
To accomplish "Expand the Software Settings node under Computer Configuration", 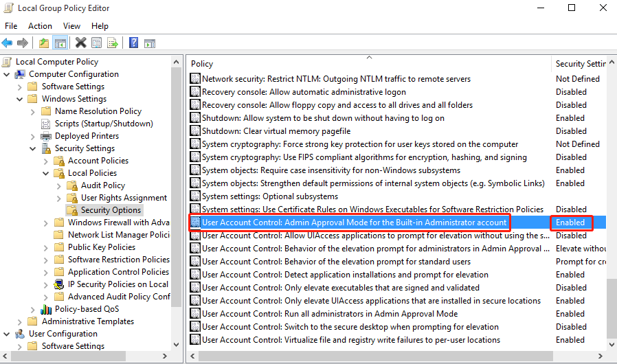I will [x=19, y=87].
